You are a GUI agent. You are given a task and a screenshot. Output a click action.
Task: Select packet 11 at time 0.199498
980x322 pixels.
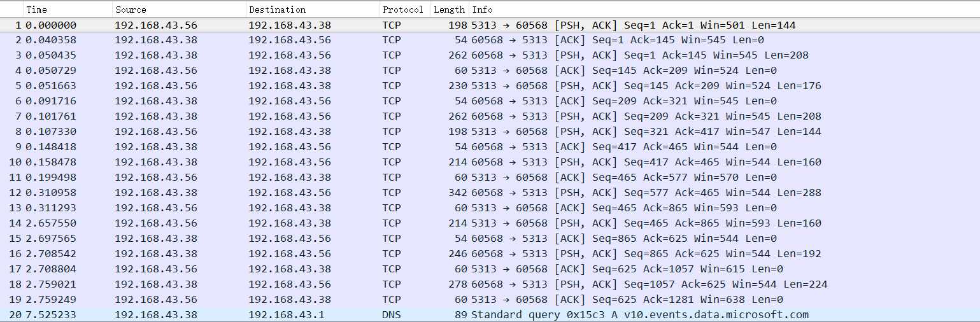(x=490, y=177)
